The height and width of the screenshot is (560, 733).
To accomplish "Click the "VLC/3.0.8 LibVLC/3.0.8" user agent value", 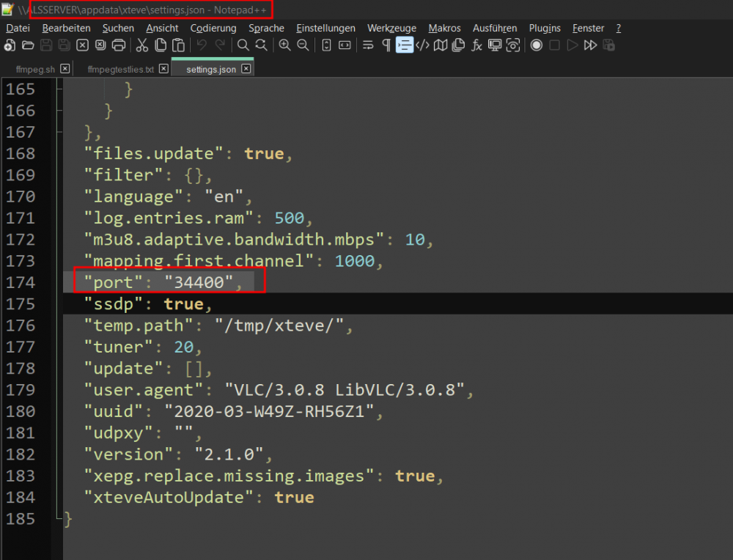I will pyautogui.click(x=345, y=390).
